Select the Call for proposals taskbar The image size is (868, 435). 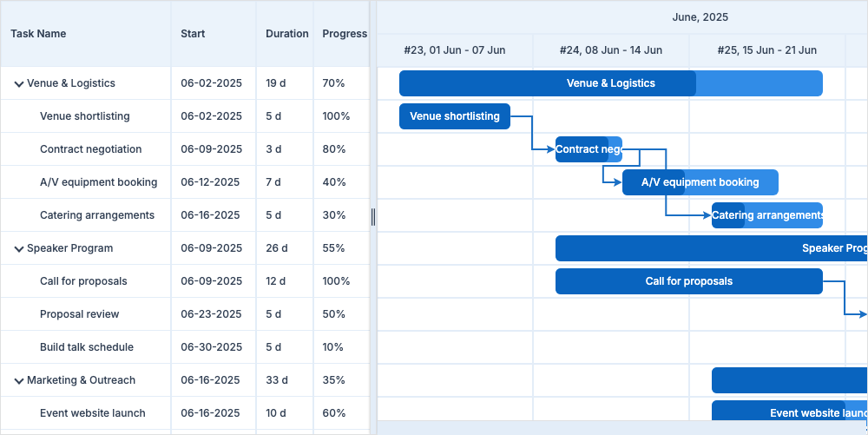tap(688, 281)
